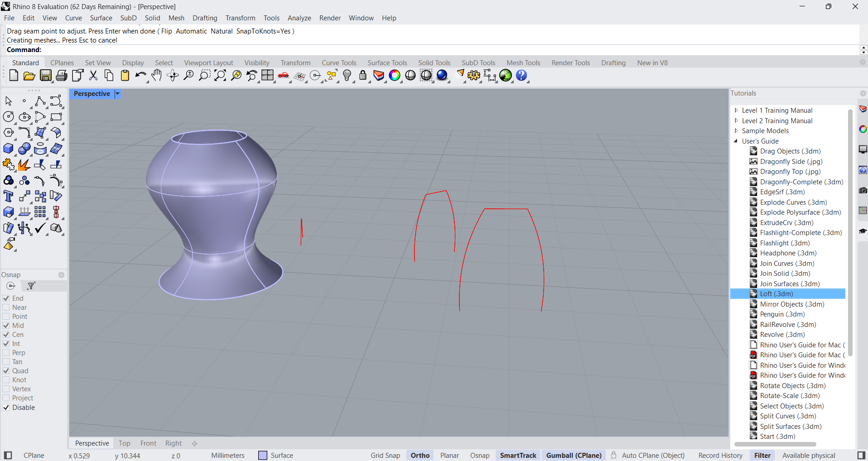The image size is (868, 461).
Task: Collapse the User's Guide tree
Action: pyautogui.click(x=736, y=141)
